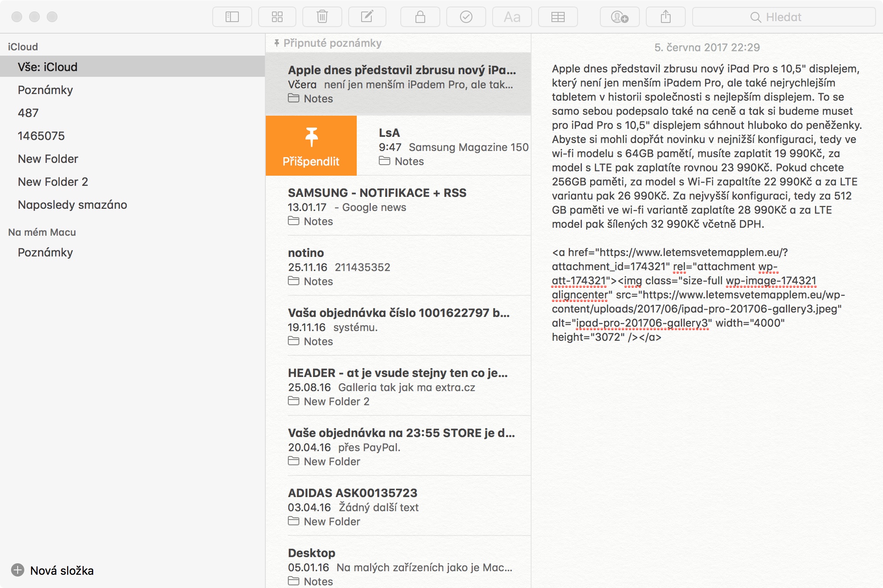Add people to note with collaborator icon
Image resolution: width=883 pixels, height=588 pixels.
tap(619, 17)
